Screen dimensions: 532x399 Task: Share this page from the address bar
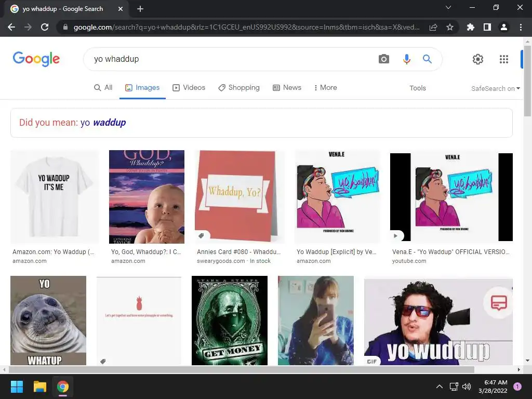(433, 27)
